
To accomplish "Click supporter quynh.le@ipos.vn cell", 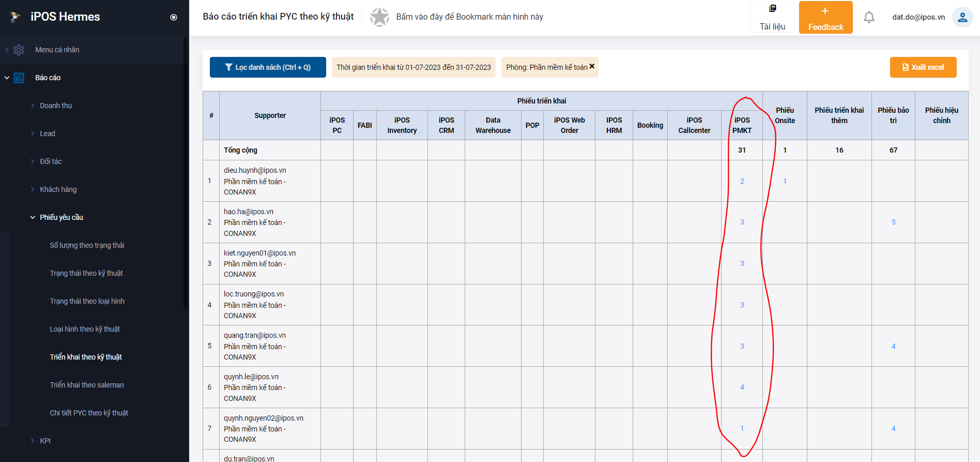I will [x=270, y=388].
